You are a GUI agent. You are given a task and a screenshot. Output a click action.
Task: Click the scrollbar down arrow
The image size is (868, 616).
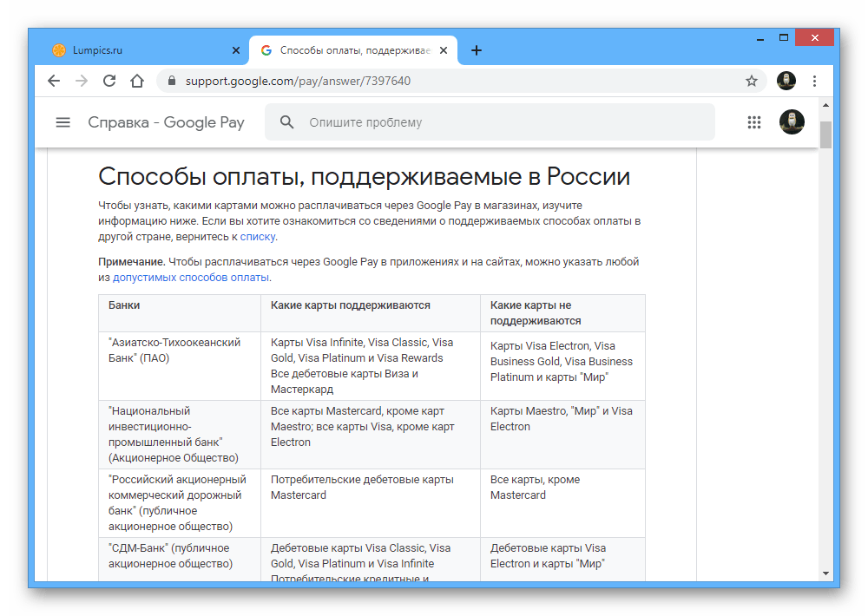[825, 573]
